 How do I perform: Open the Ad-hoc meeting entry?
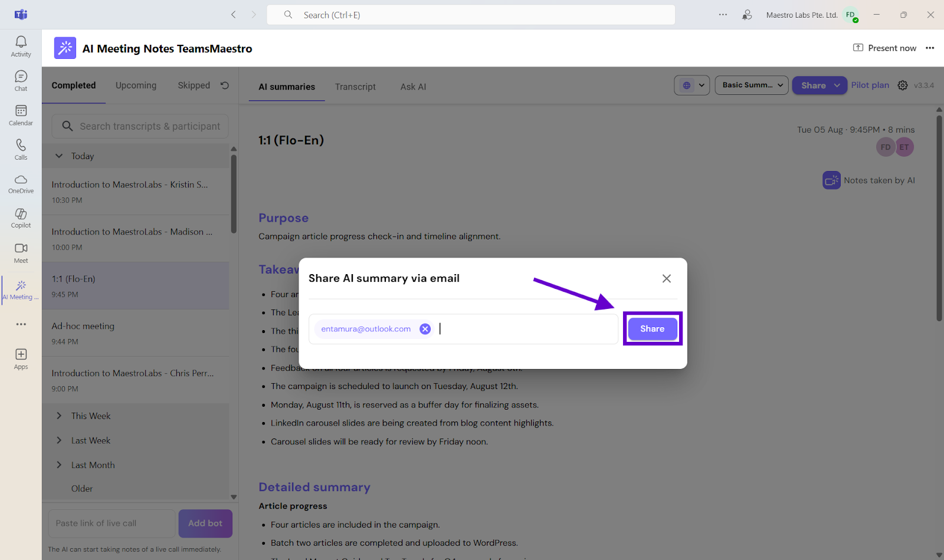click(x=135, y=333)
